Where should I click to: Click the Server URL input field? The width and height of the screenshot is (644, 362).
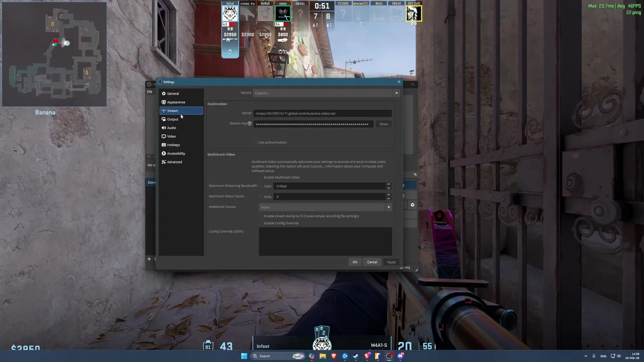point(323,113)
